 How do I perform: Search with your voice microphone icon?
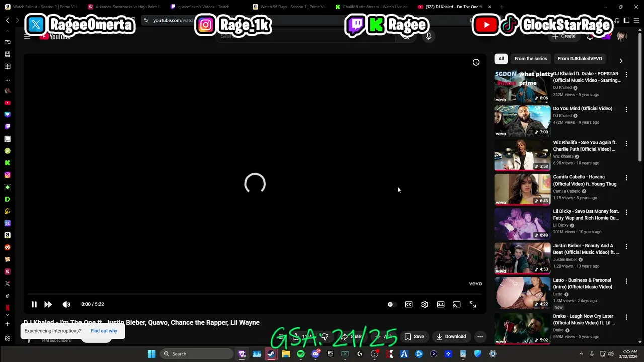pos(429,36)
